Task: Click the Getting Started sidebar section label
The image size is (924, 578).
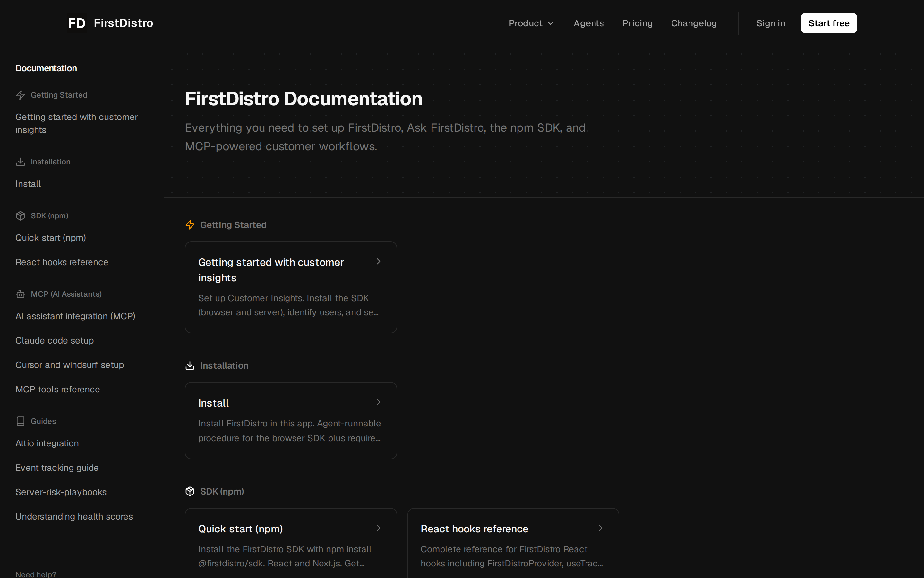Action: pos(59,95)
